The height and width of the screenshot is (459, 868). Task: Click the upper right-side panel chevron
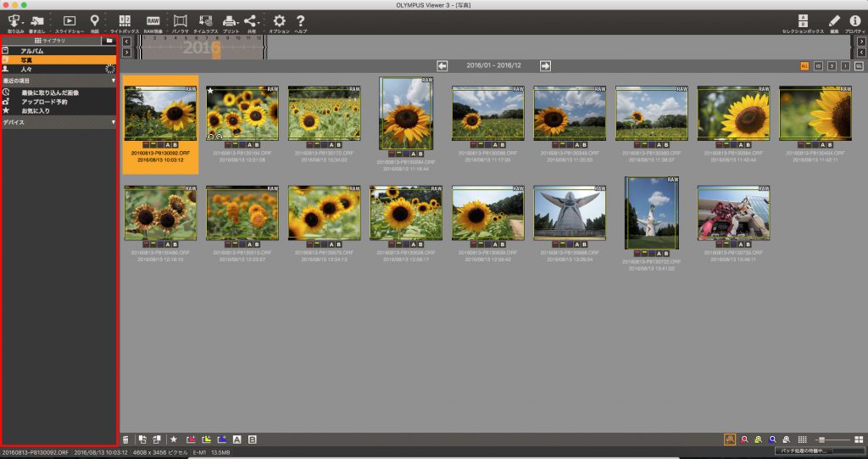coord(861,42)
